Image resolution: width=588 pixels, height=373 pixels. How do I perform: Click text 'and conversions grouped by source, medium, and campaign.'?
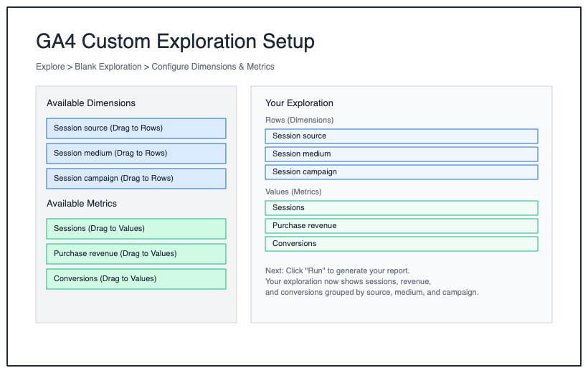[x=371, y=293]
